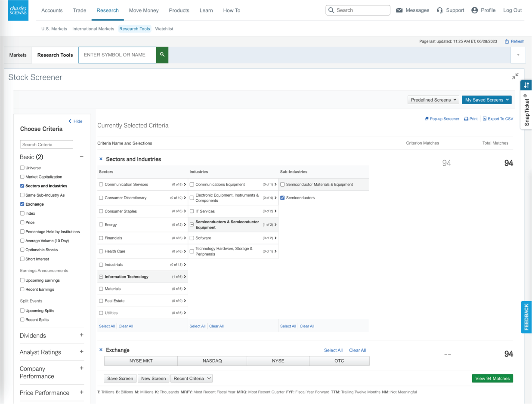Switch to the Markets tab
The height and width of the screenshot is (404, 532).
[x=18, y=55]
